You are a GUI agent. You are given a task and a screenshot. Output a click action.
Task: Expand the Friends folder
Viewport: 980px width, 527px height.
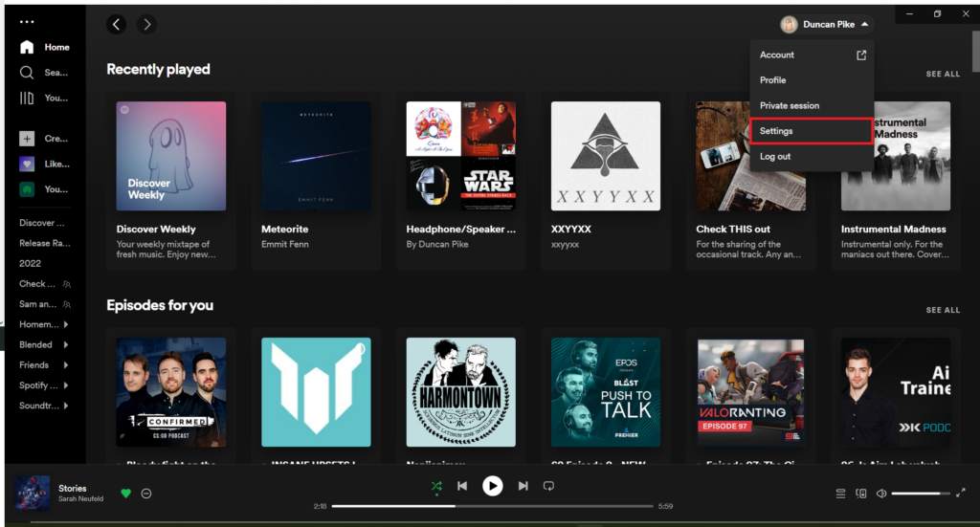click(65, 365)
